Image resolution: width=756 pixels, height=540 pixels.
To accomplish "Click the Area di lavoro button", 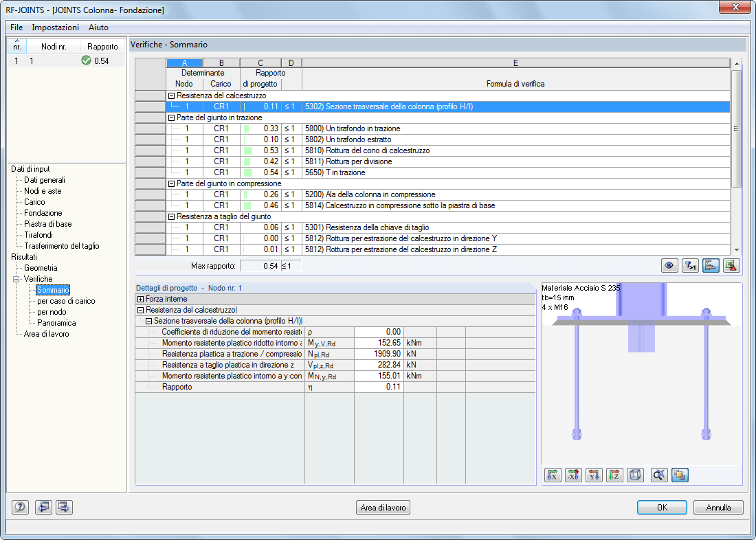I will pyautogui.click(x=383, y=507).
